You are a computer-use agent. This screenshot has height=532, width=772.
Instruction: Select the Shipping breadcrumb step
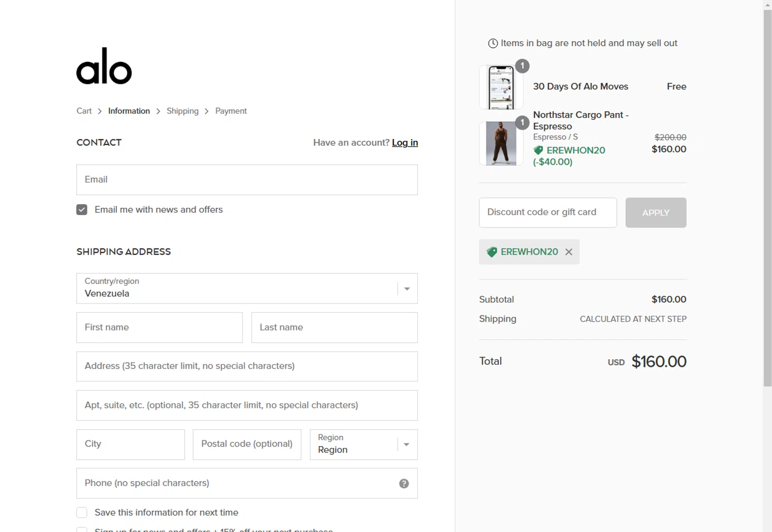(x=182, y=111)
